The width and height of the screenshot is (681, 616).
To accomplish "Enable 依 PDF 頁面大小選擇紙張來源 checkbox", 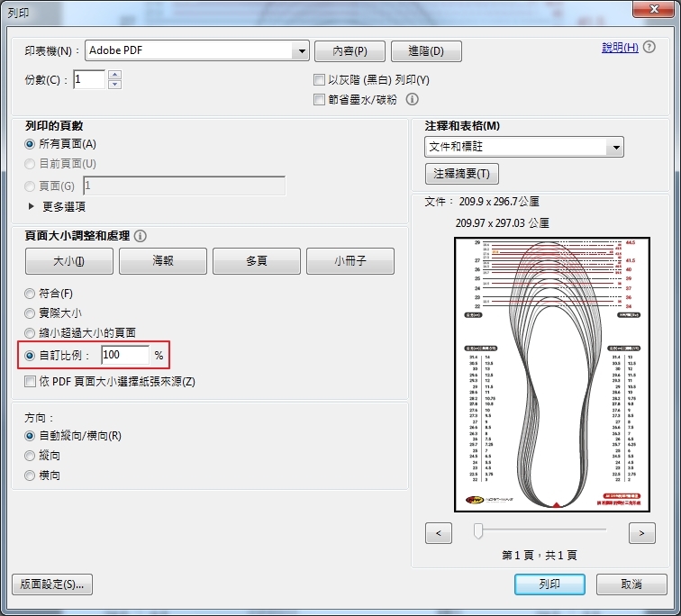I will [x=32, y=382].
